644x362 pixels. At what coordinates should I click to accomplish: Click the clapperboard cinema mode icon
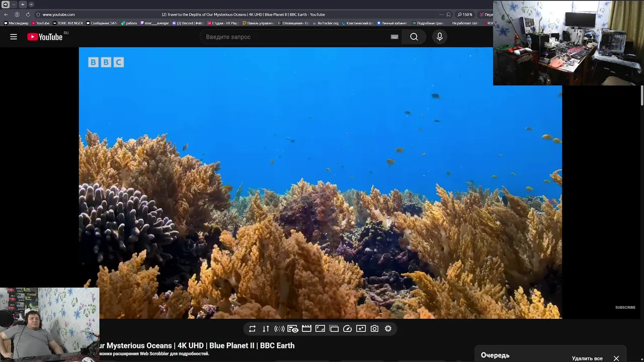(x=306, y=329)
